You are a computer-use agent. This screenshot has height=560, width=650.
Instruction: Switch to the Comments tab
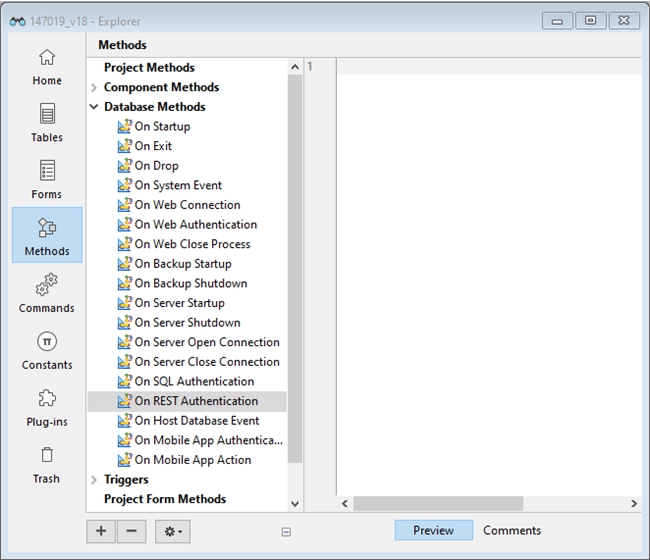pyautogui.click(x=512, y=530)
